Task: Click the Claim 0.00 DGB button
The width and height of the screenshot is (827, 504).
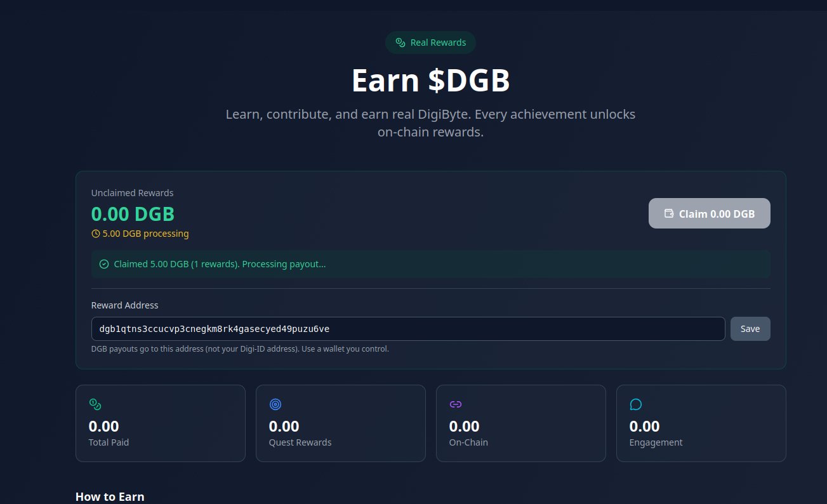Action: pos(710,213)
